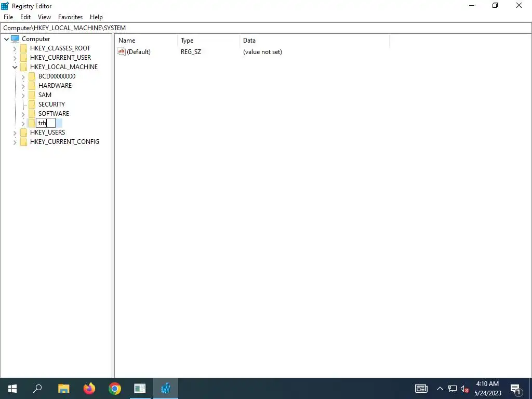The image size is (532, 399).
Task: Select the HKEY_CLASSES_ROOT label
Action: [x=60, y=48]
